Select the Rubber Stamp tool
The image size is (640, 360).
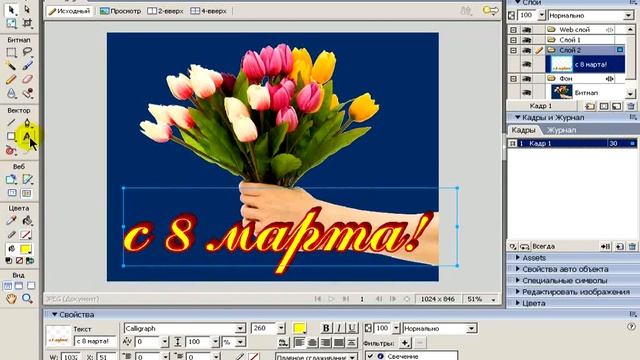(x=27, y=93)
